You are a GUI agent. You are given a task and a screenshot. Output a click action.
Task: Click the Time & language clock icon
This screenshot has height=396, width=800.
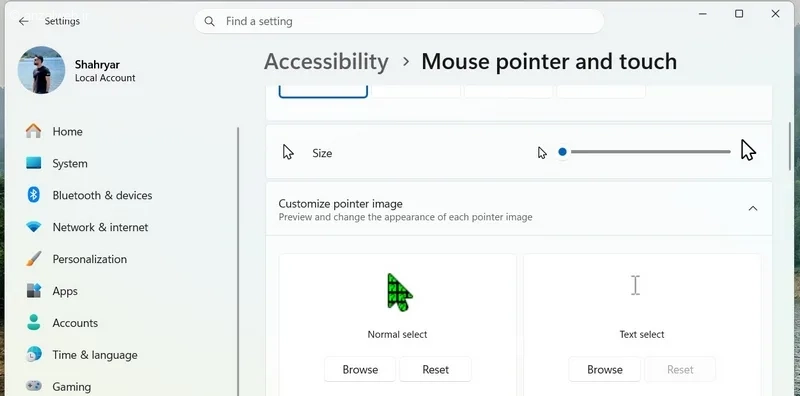pos(34,354)
